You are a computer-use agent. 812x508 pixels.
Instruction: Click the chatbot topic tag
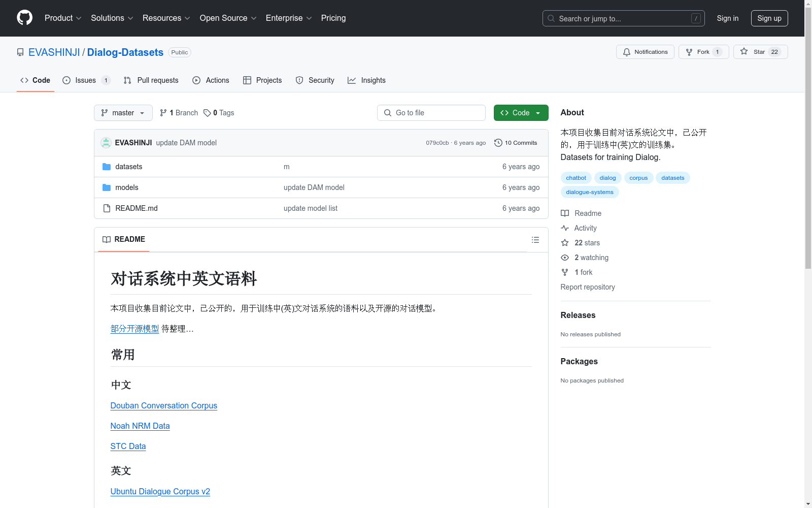pyautogui.click(x=576, y=178)
